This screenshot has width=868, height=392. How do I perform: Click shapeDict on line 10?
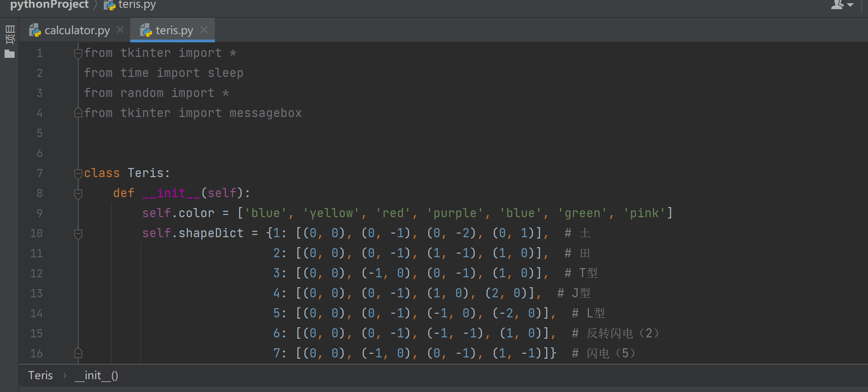pos(211,233)
